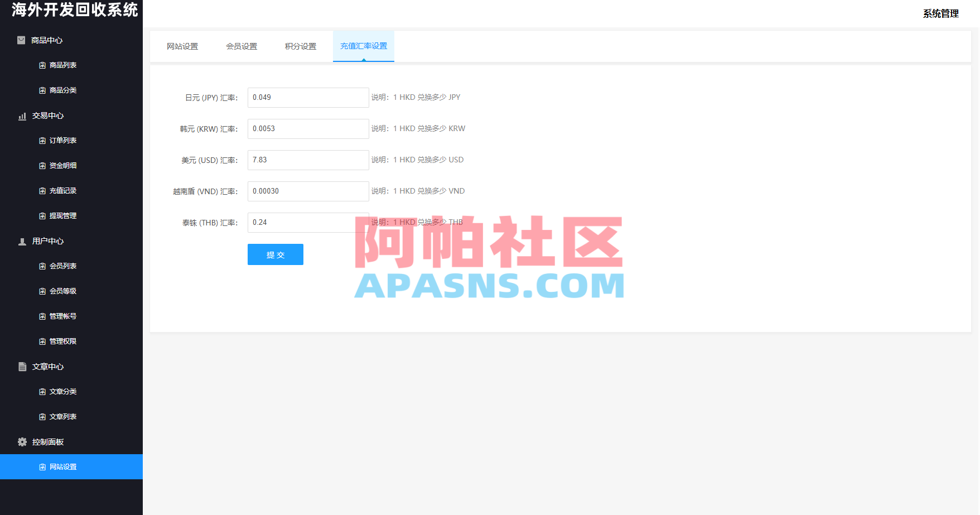Click the 用户中心 person icon
The image size is (980, 515).
(x=22, y=242)
